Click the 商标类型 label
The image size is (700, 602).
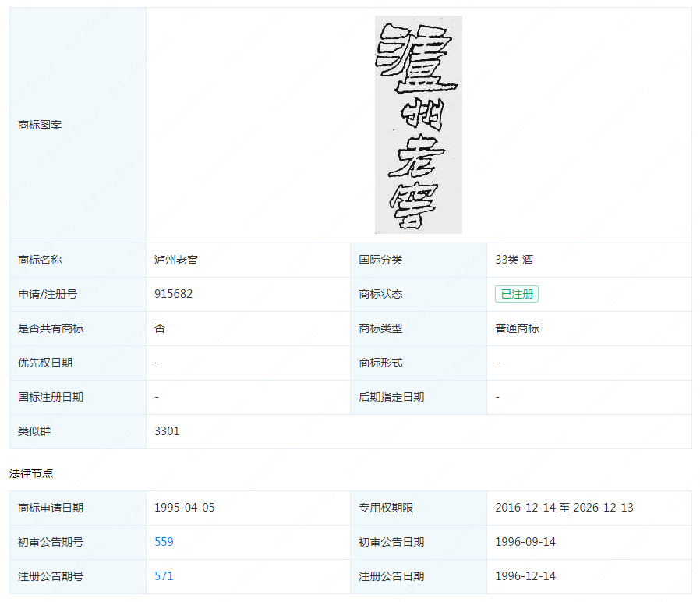click(381, 328)
